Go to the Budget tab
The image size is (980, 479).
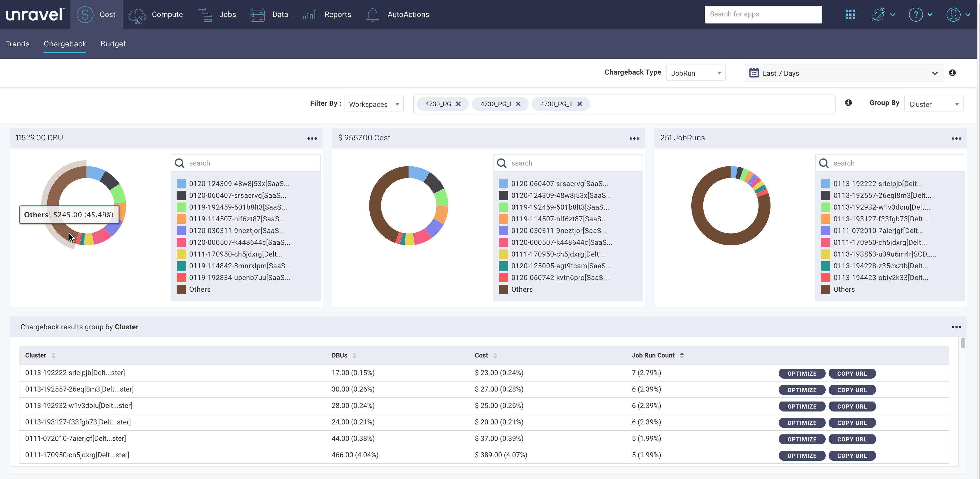coord(113,44)
